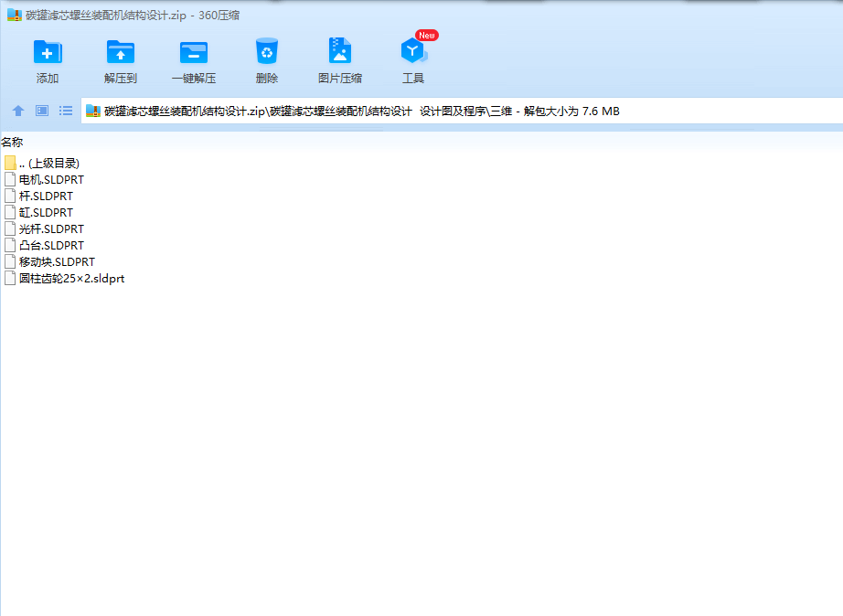Click the 360压缩 title bar app icon
843x616 pixels.
15,15
